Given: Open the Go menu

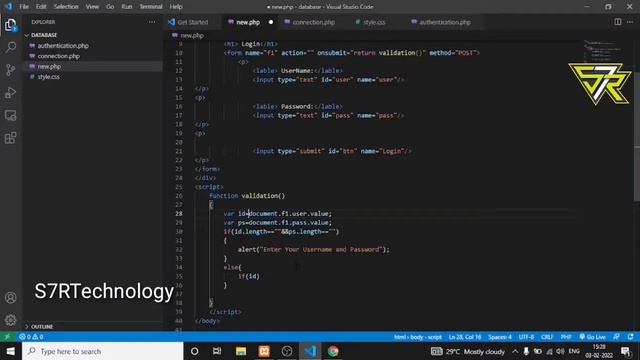Looking at the screenshot, I should click(x=110, y=7).
